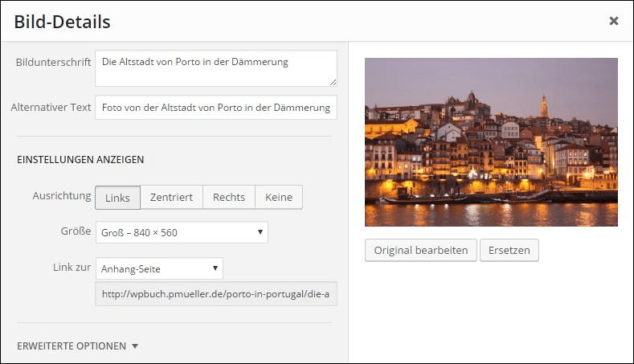634x364 pixels.
Task: Click the Größe label
Action: coord(75,232)
